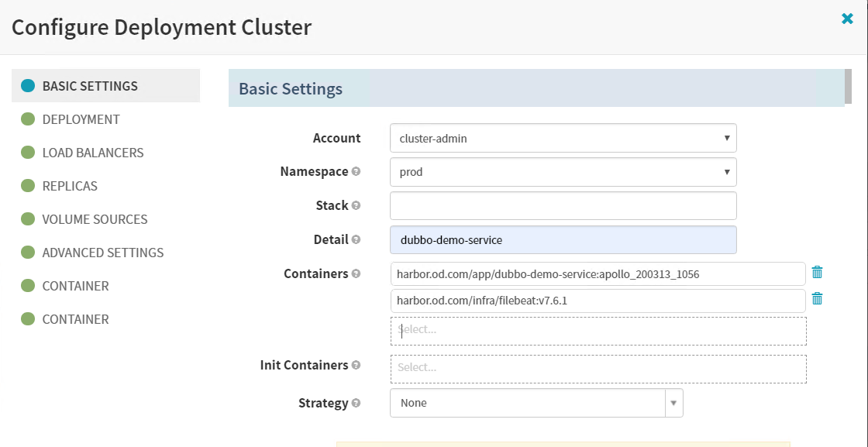Close the Configure Deployment Cluster dialog
Image resolution: width=868 pixels, height=447 pixels.
coord(847,19)
